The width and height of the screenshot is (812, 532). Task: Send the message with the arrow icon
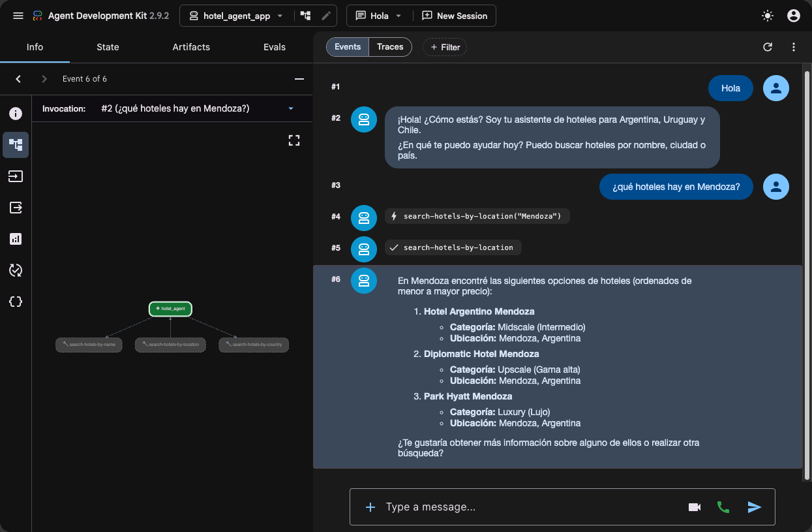point(755,507)
